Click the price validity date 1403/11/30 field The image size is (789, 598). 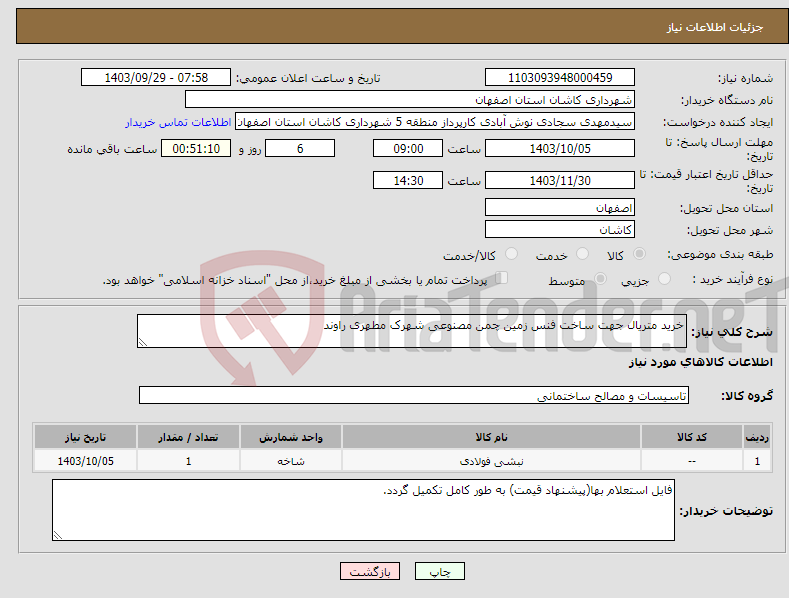(560, 180)
